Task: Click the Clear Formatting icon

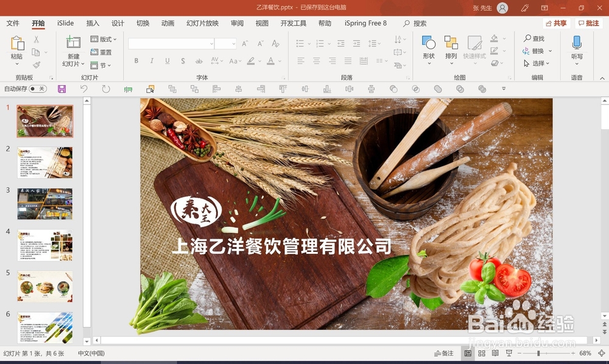Action: tap(275, 43)
